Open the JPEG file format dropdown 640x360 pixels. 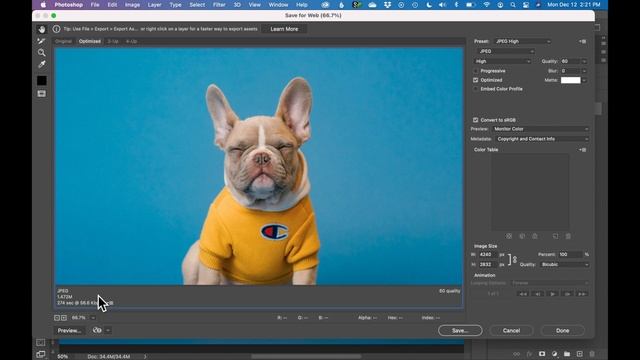point(506,51)
